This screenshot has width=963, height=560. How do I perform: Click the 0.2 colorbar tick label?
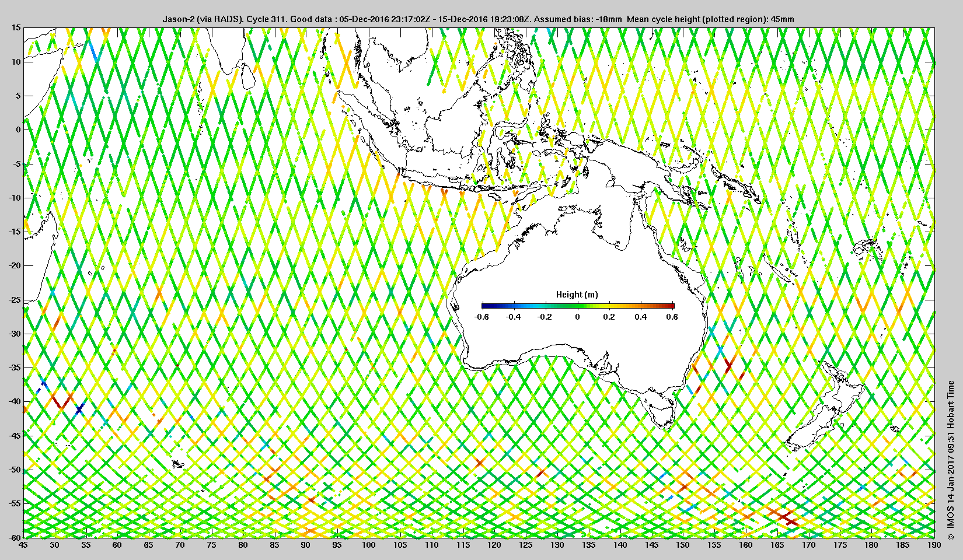point(609,317)
